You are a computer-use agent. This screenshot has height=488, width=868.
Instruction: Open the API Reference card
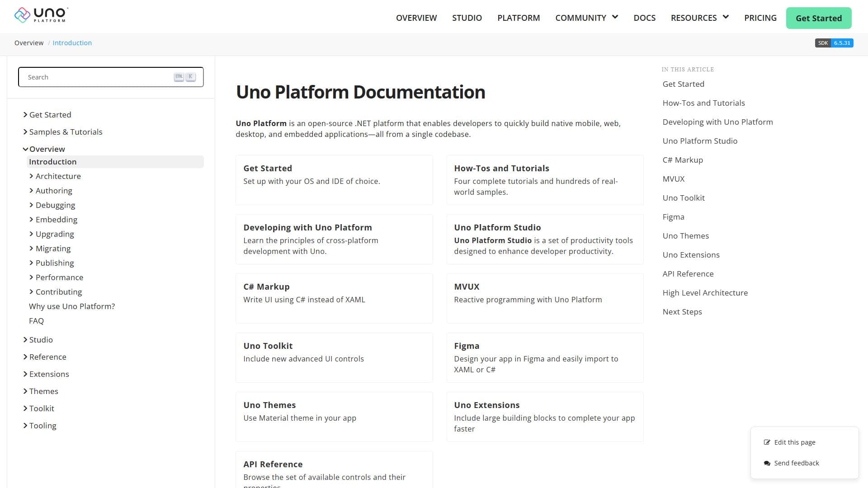[334, 469]
